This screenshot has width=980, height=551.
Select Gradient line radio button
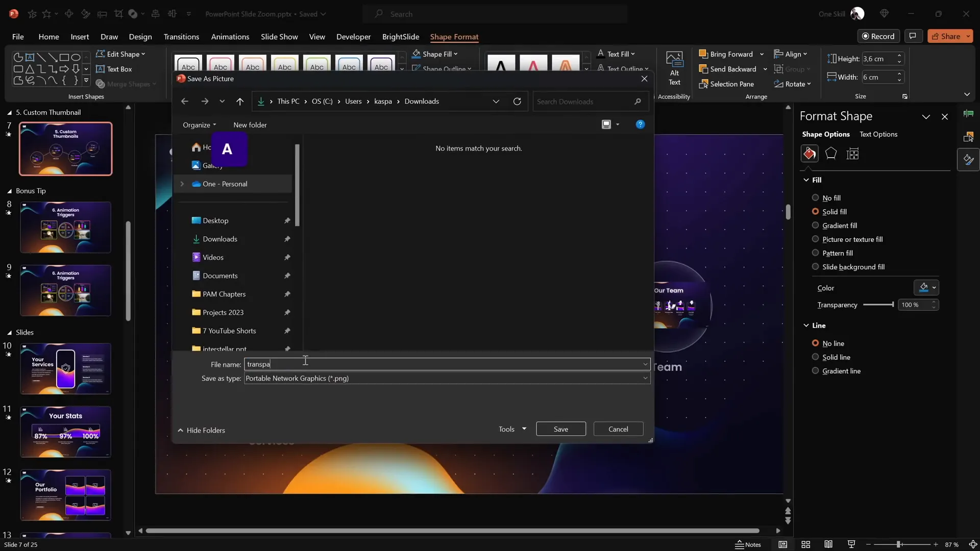[815, 371]
